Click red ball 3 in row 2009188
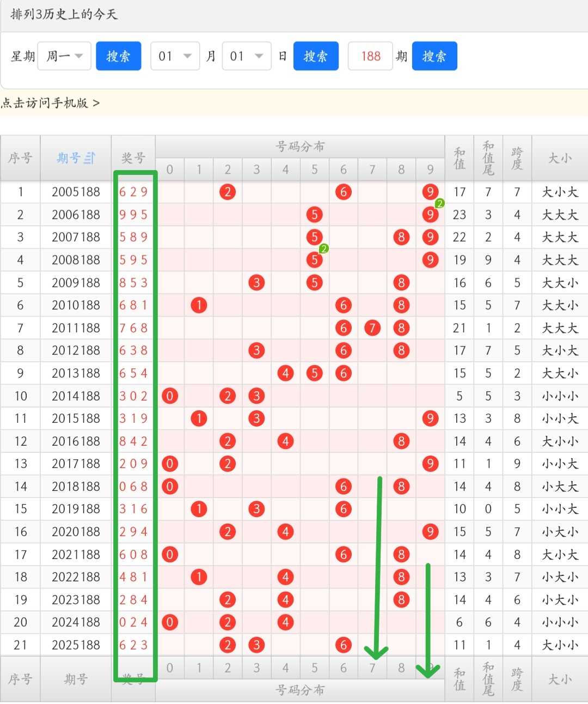This screenshot has height=704, width=588. point(256,283)
